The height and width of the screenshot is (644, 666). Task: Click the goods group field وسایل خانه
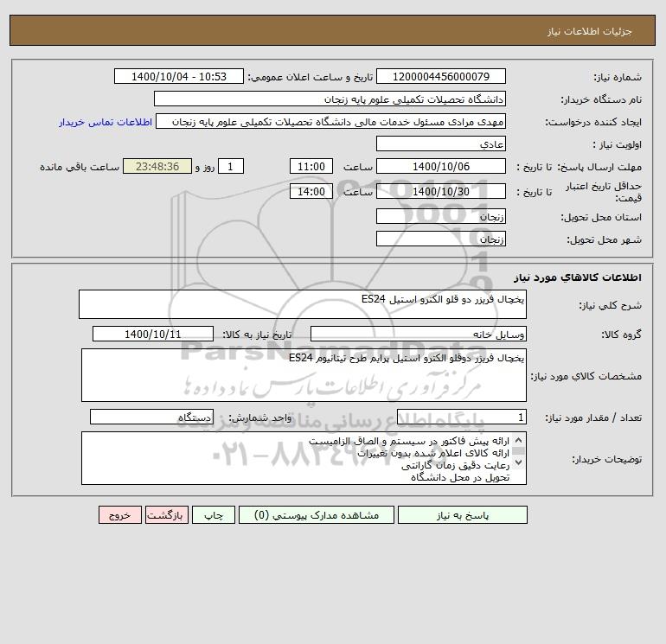click(x=419, y=334)
